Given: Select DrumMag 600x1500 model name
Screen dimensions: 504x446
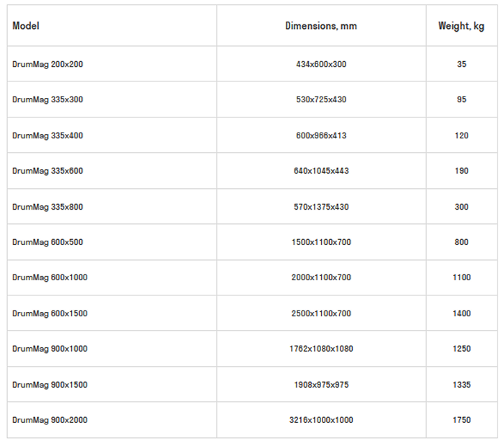Looking at the screenshot, I should 50,313.
